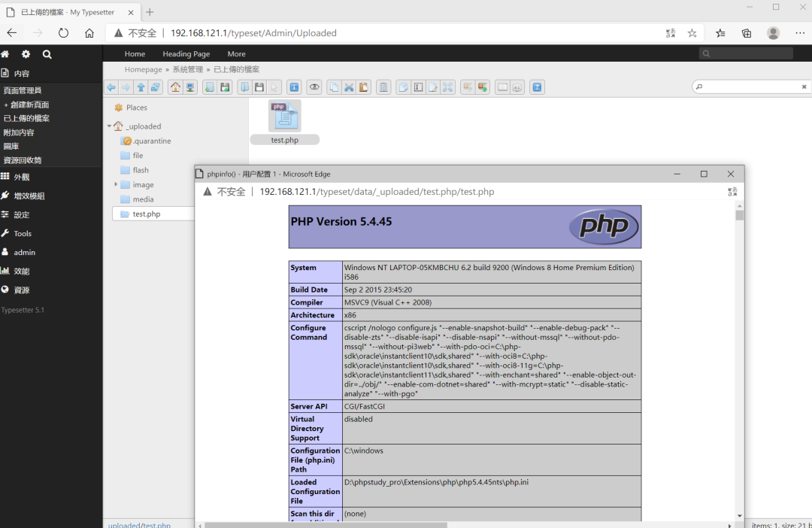Open Heading Page in top navigation
This screenshot has width=812, height=528.
click(x=186, y=54)
